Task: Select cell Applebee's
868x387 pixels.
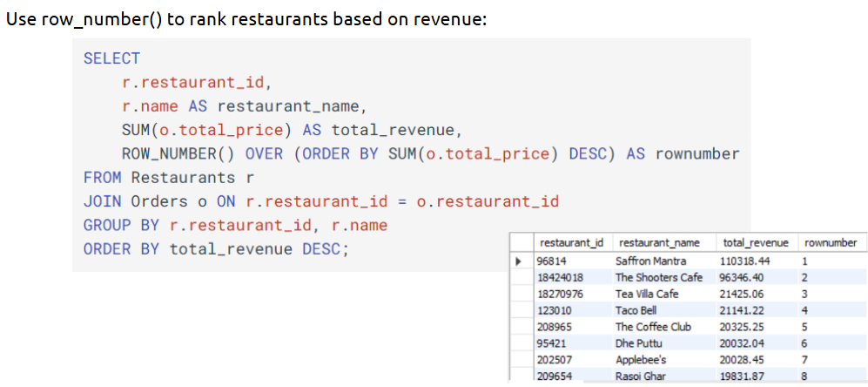Action: 641,360
